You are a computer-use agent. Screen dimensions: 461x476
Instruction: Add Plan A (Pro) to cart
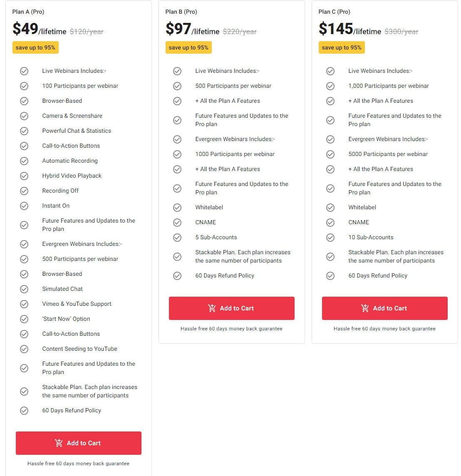(x=79, y=443)
